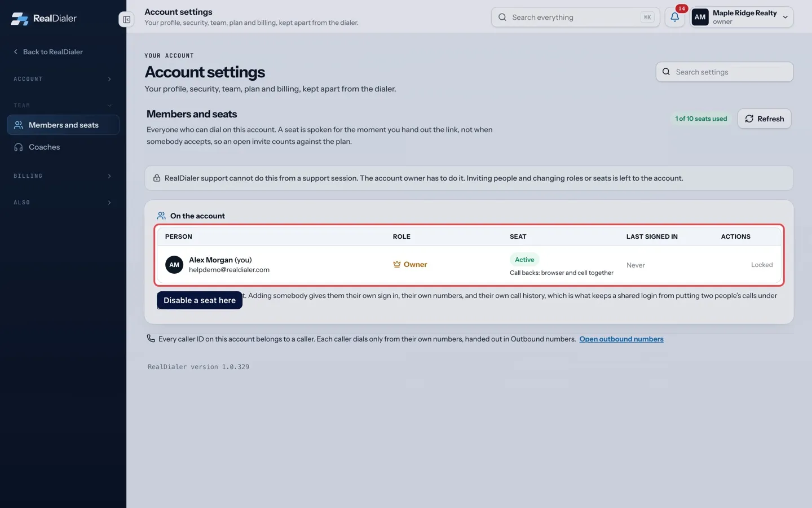The width and height of the screenshot is (812, 508).
Task: Click the headset icon beside Coaches
Action: click(19, 147)
